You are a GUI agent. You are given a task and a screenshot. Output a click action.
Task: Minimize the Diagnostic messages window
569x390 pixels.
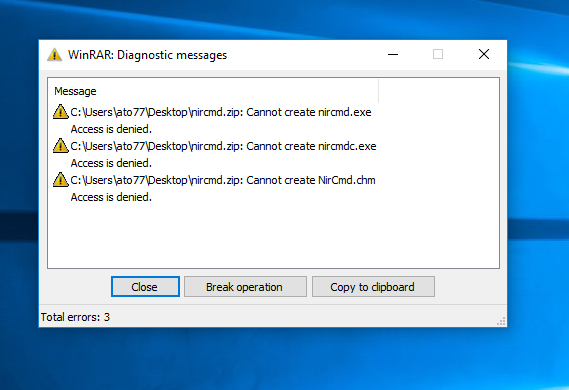tap(393, 55)
